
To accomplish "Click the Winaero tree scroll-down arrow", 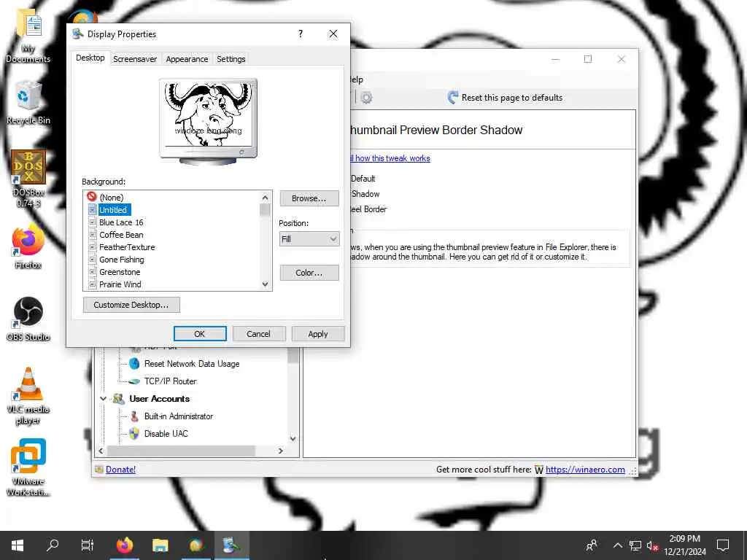I will click(x=293, y=438).
